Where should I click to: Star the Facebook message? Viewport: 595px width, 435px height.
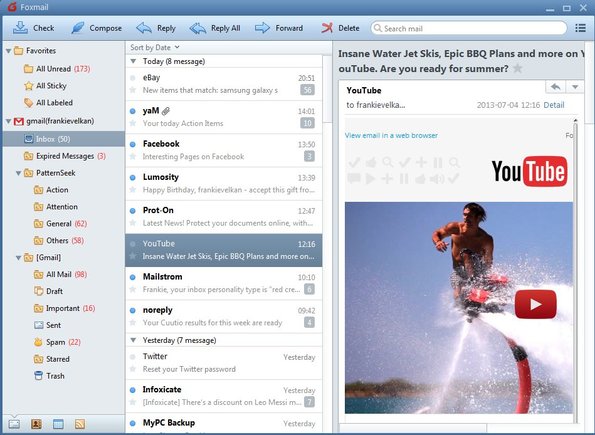point(133,156)
